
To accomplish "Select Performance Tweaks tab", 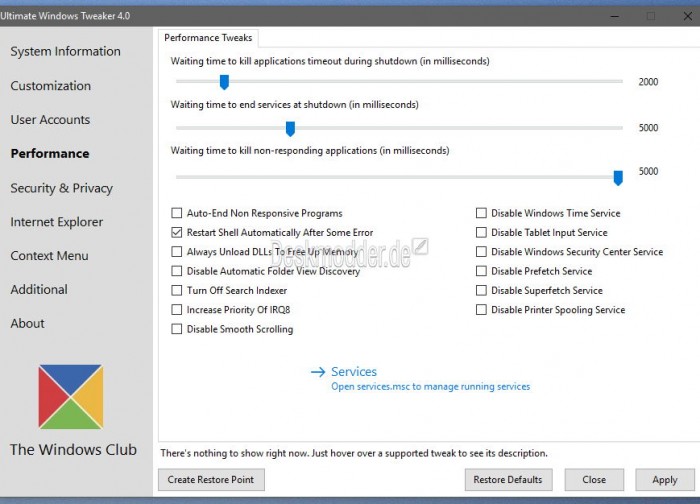I will (208, 37).
